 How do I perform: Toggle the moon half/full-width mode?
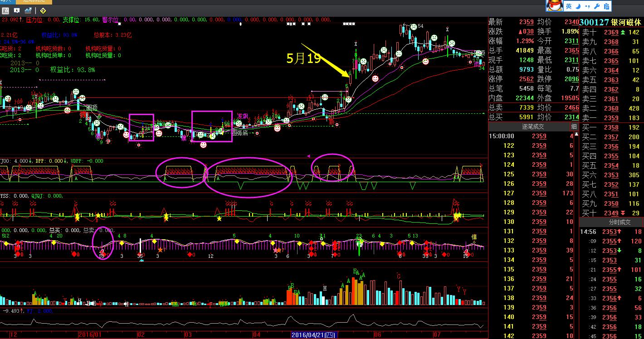coord(579,6)
